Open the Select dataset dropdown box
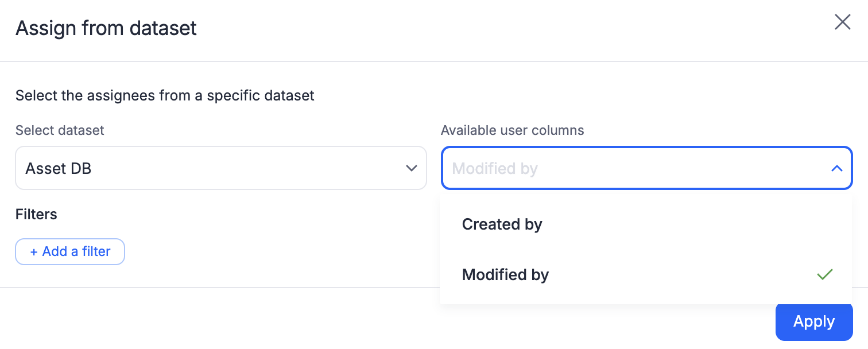 tap(220, 168)
